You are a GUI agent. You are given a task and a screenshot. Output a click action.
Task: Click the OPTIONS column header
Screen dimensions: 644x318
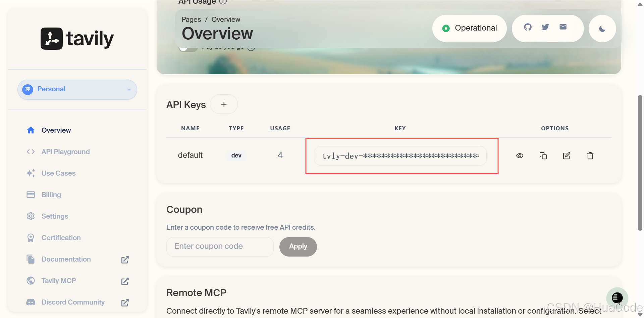555,128
